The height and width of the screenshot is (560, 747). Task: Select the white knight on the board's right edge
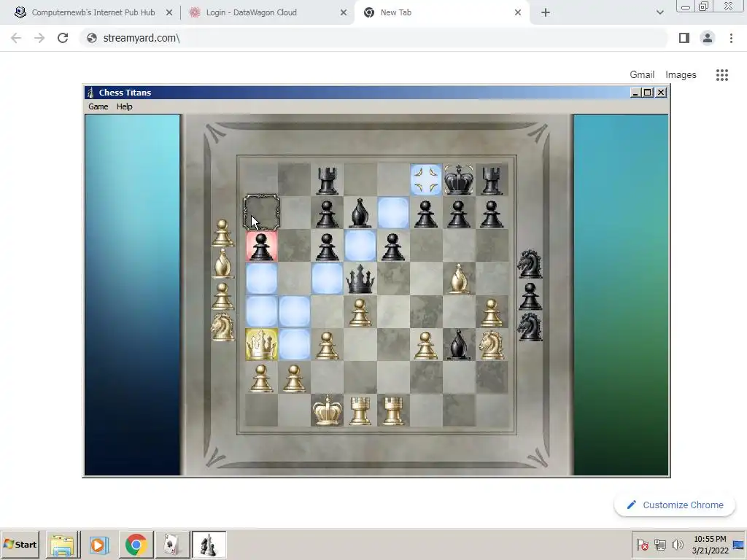click(491, 344)
